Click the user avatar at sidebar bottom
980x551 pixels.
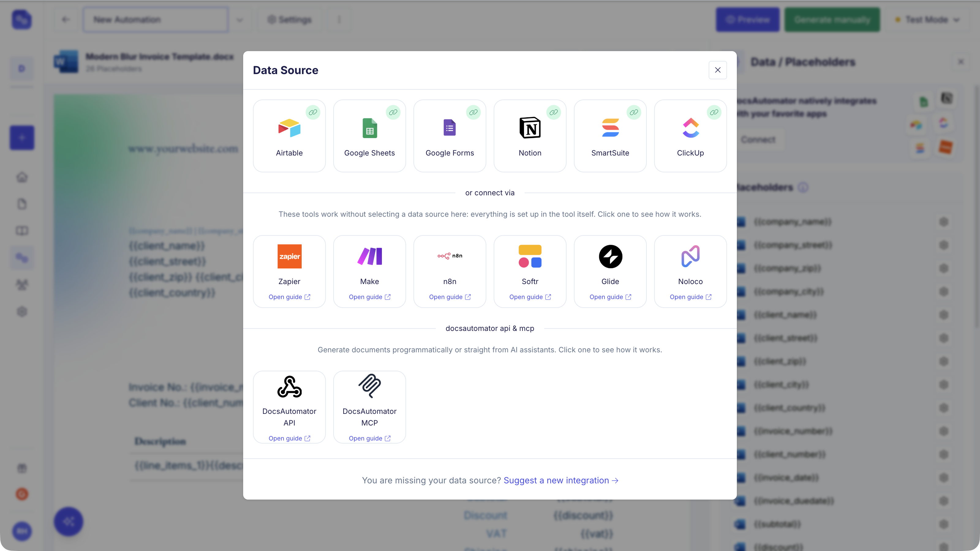pyautogui.click(x=22, y=531)
